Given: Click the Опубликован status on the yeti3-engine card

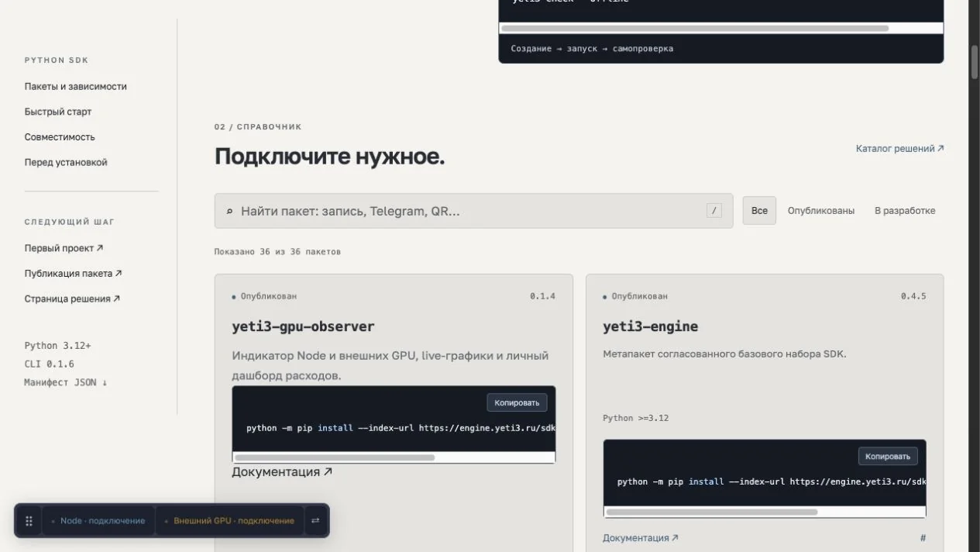Looking at the screenshot, I should [x=635, y=296].
